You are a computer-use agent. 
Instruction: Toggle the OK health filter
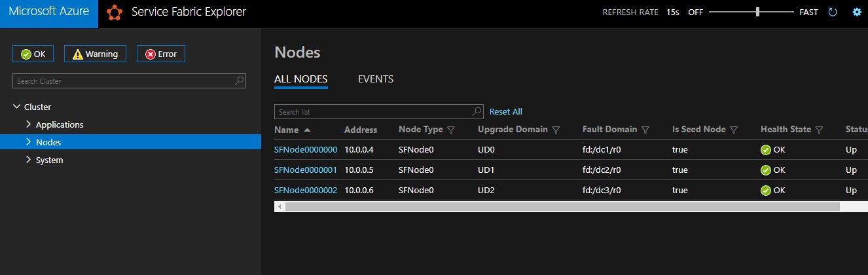point(33,54)
